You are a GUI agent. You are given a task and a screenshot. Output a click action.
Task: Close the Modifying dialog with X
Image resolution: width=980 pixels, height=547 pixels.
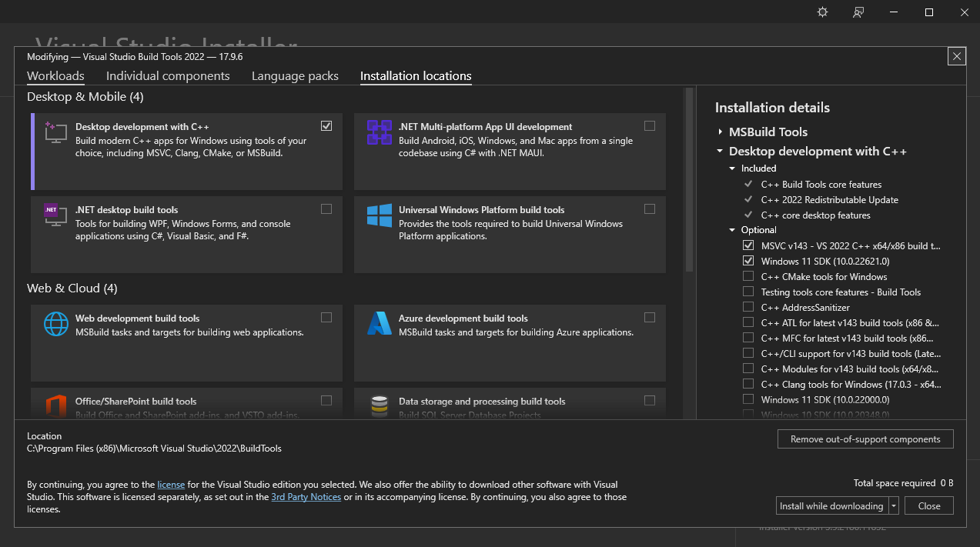tap(957, 56)
